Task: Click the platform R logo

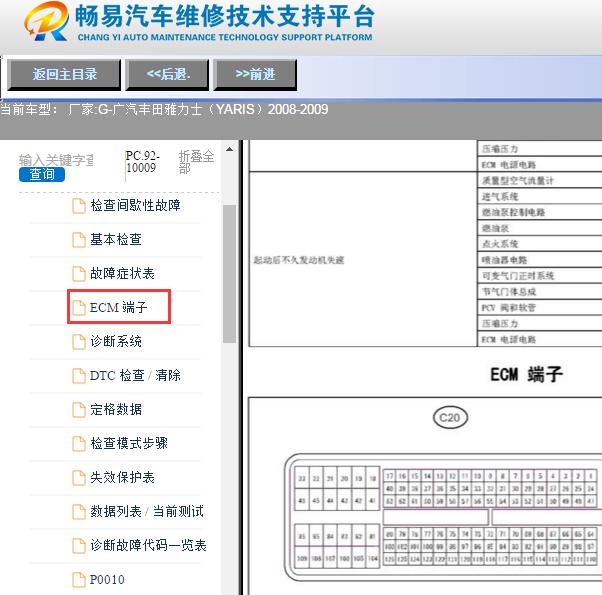Action: pos(46,21)
